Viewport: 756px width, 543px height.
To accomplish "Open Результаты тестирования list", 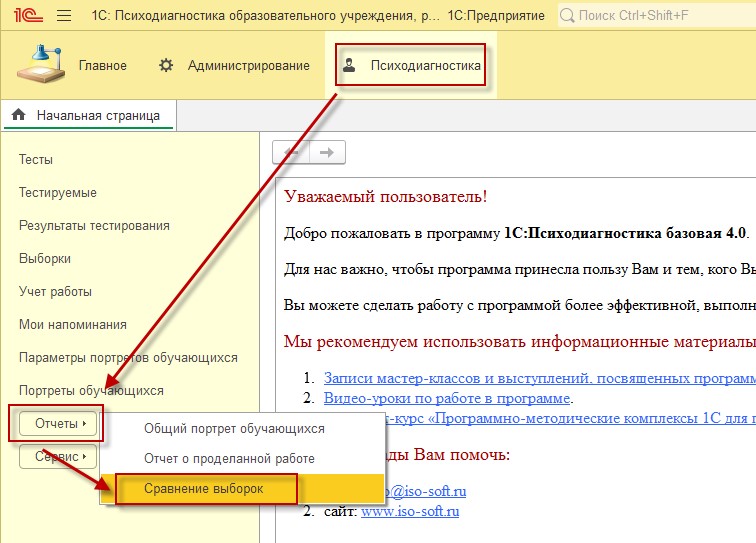I will (94, 226).
